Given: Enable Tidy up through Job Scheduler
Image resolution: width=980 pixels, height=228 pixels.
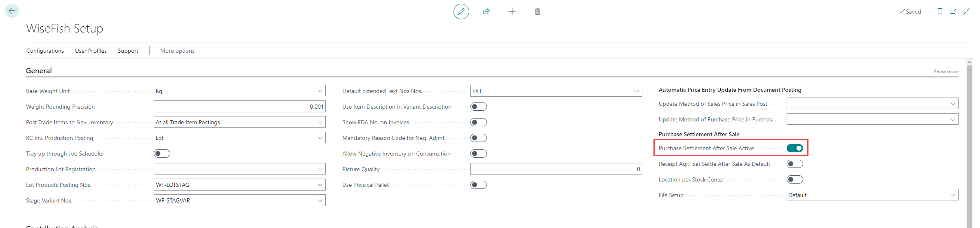Looking at the screenshot, I should pos(162,154).
